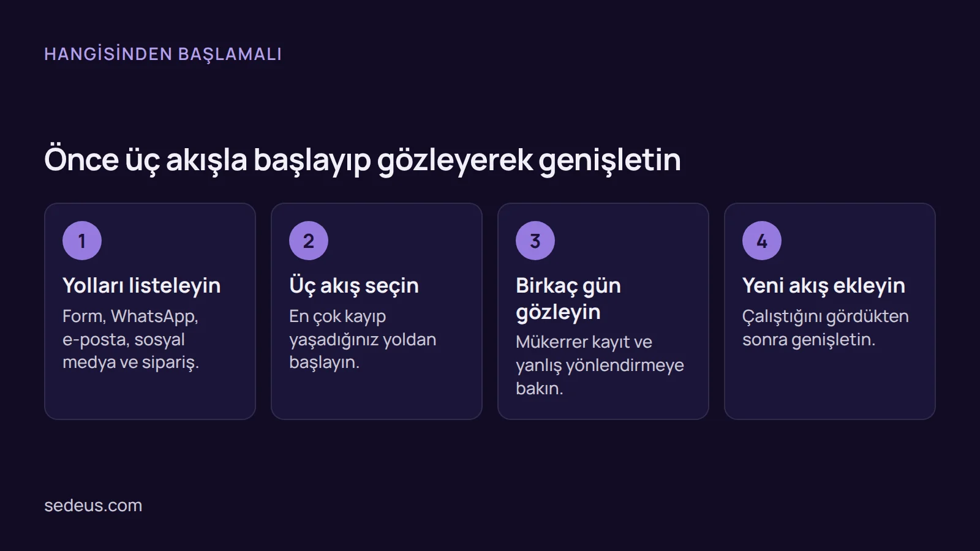Select the 'Üç akış seçin' card title

(x=354, y=285)
